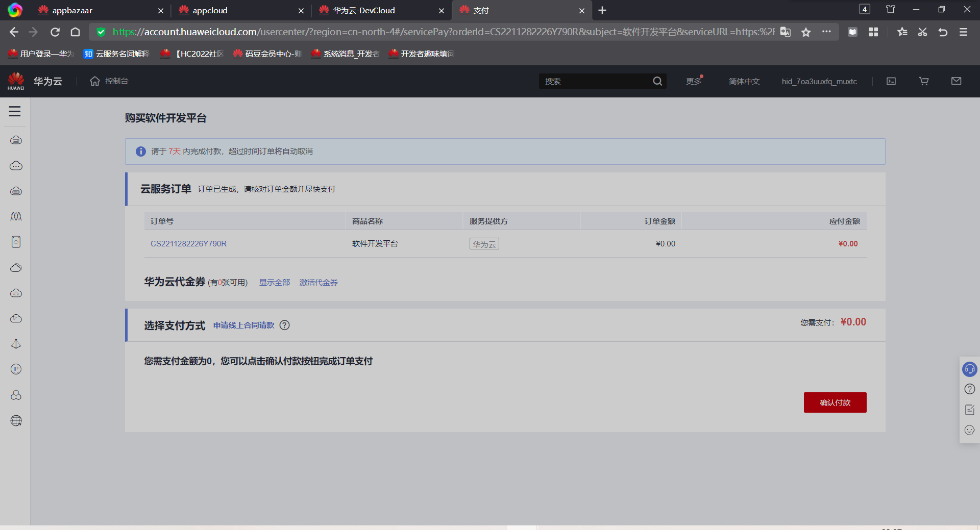Open the 云服务名词解释 bookmark
The width and height of the screenshot is (980, 530).
point(117,54)
